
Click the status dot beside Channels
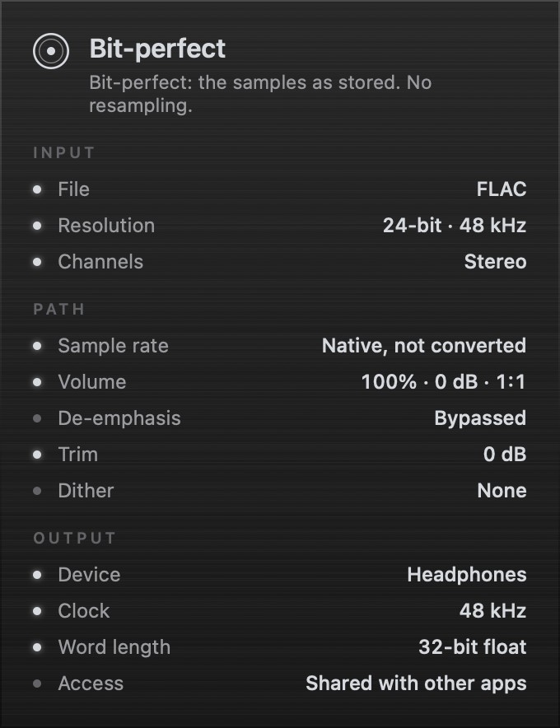pos(38,262)
